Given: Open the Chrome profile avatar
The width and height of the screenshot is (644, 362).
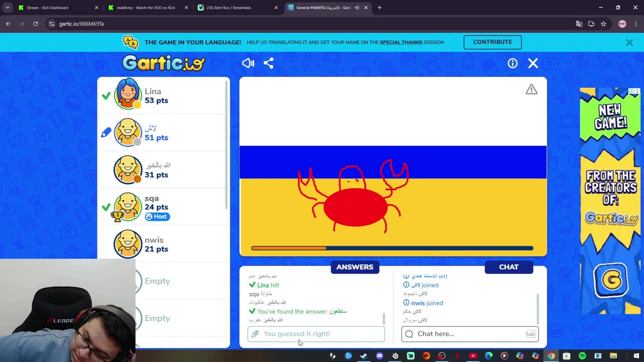Looking at the screenshot, I should 622,24.
